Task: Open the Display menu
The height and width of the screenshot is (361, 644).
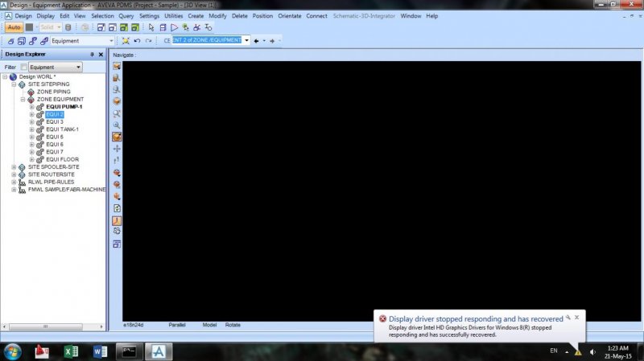Action: click(46, 16)
